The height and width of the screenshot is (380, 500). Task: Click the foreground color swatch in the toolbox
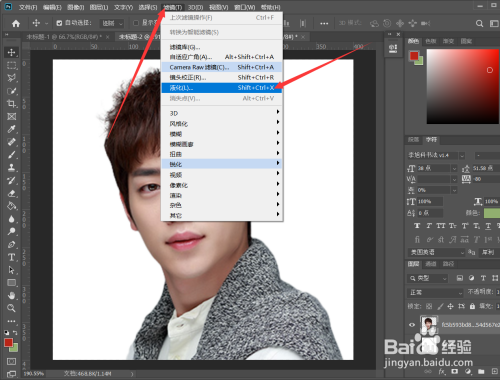(x=9, y=342)
